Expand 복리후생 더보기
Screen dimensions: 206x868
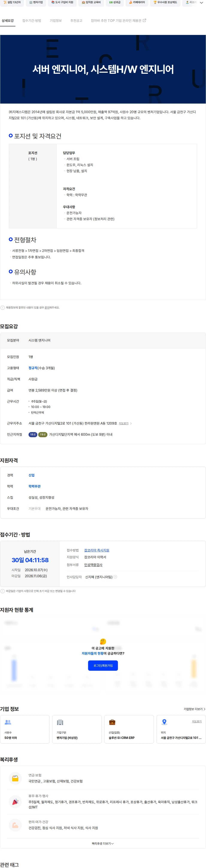(x=103, y=843)
